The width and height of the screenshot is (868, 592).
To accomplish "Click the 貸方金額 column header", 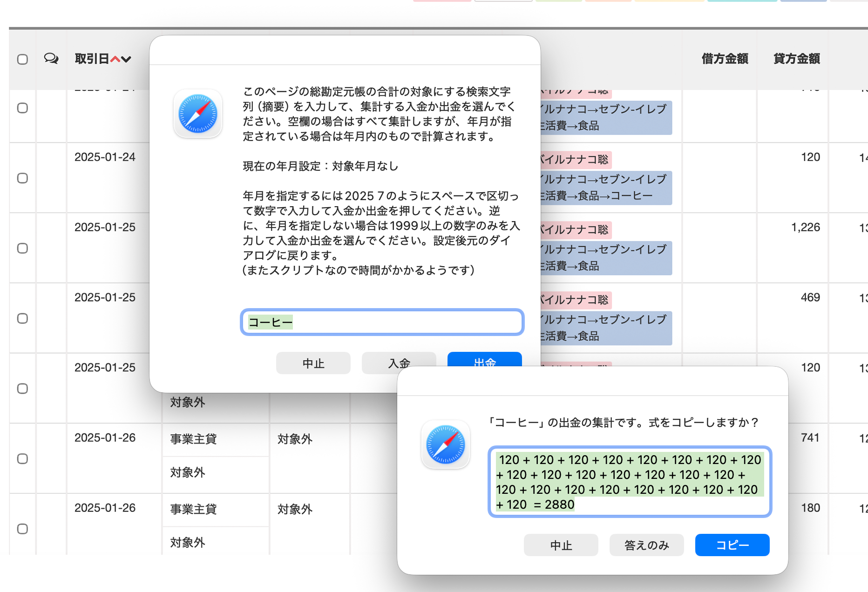I will click(797, 59).
